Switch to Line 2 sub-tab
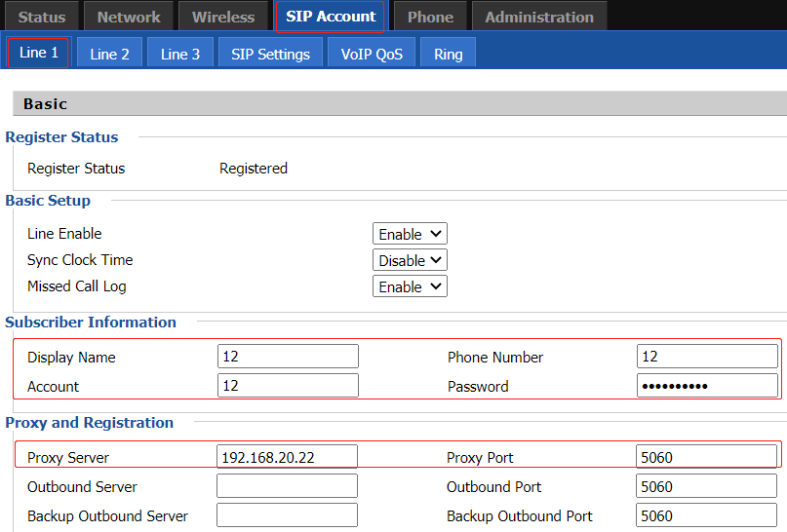The height and width of the screenshot is (532, 787). pyautogui.click(x=109, y=54)
